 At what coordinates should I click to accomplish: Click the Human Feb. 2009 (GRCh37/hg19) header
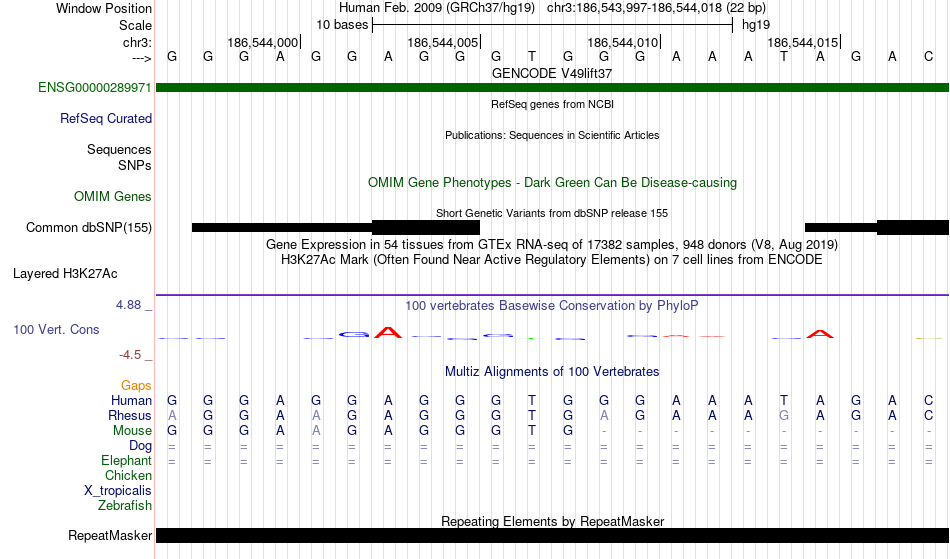[x=437, y=8]
